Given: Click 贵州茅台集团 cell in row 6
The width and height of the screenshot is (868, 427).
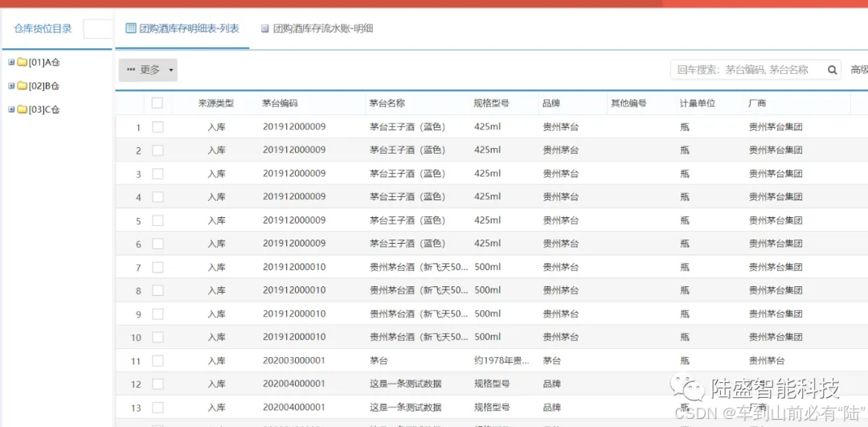Looking at the screenshot, I should click(x=776, y=244).
